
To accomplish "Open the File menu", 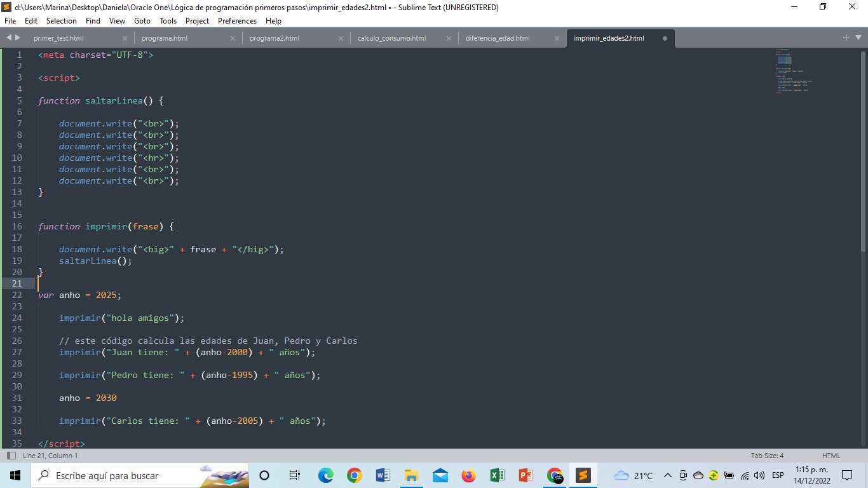I will 10,20.
